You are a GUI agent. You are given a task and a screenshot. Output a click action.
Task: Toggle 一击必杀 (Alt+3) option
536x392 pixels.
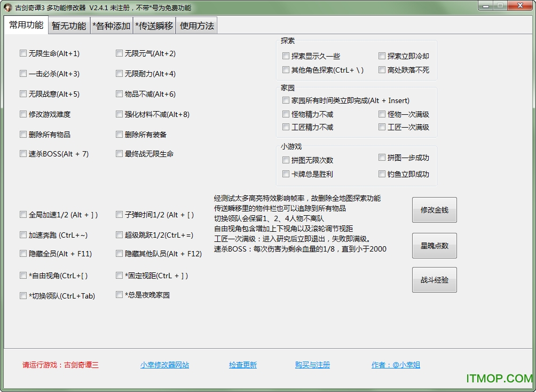[23, 74]
